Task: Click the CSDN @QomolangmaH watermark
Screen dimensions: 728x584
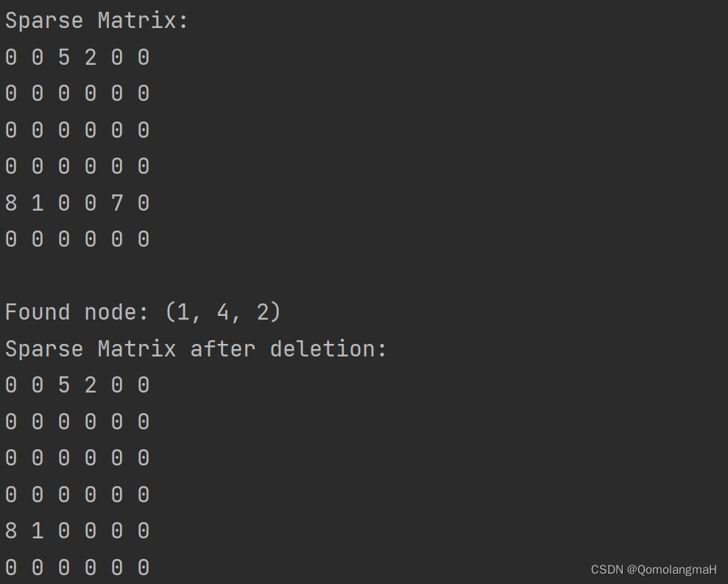Action: pyautogui.click(x=654, y=569)
